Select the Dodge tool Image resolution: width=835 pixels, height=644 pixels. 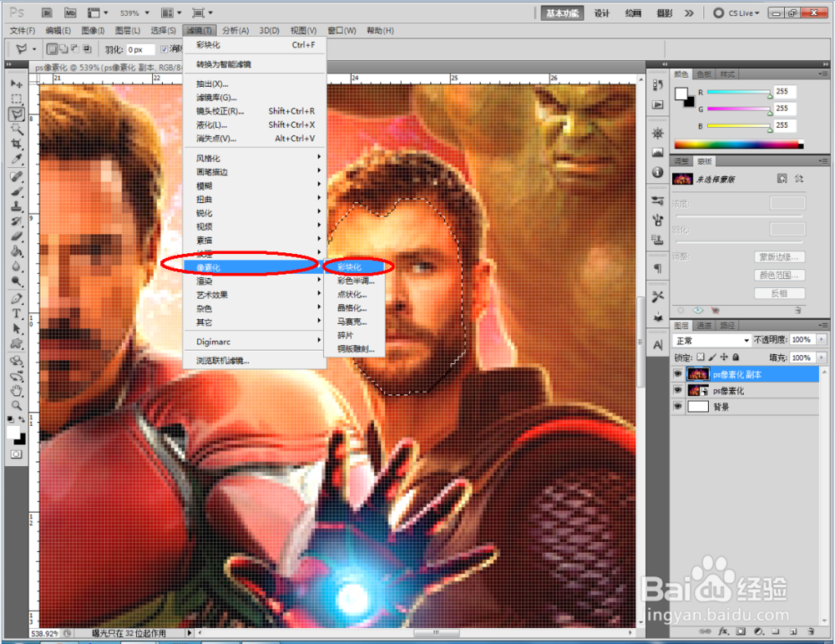[x=16, y=281]
